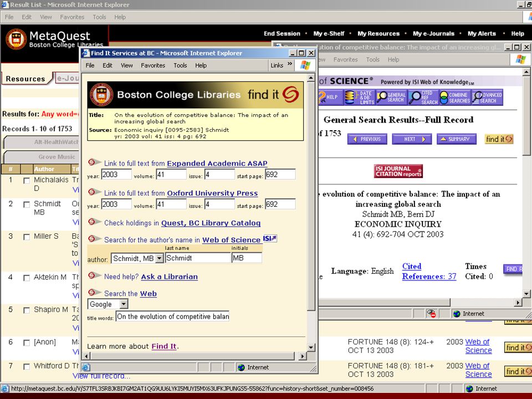This screenshot has height=399, width=532.
Task: Click the arrow icon beside Need help?
Action: (x=94, y=275)
